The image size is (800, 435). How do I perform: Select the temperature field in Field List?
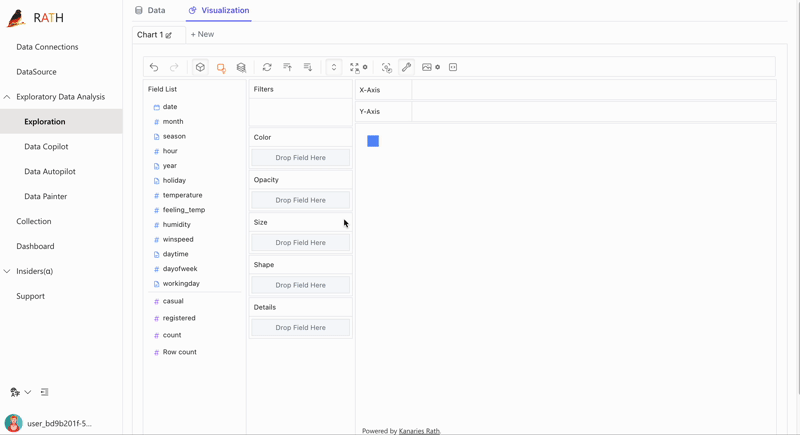tap(182, 195)
